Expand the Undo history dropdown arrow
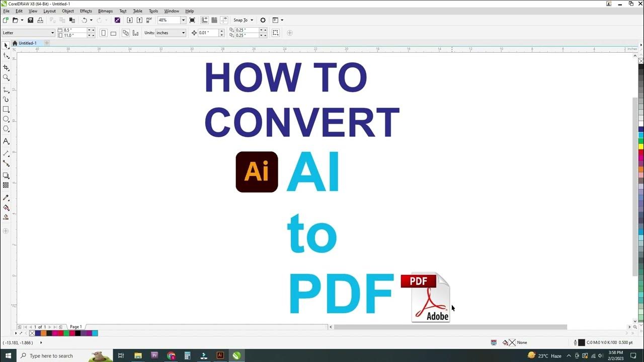 [x=91, y=20]
